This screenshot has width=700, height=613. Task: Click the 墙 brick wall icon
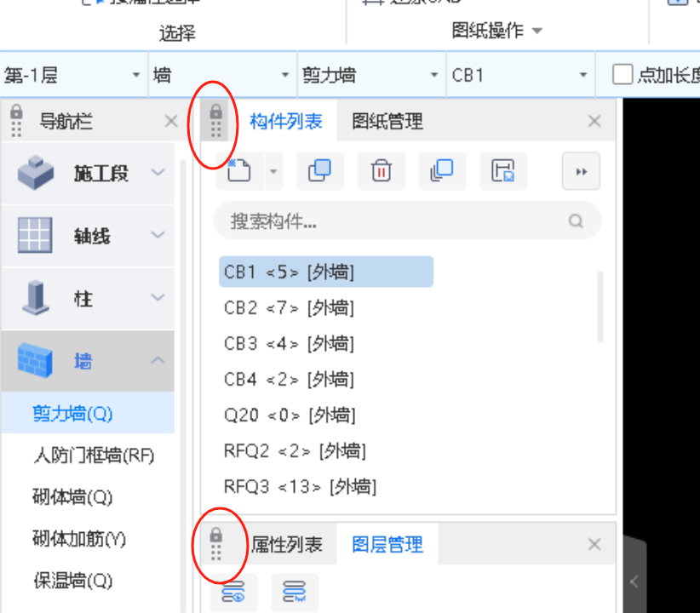[35, 360]
